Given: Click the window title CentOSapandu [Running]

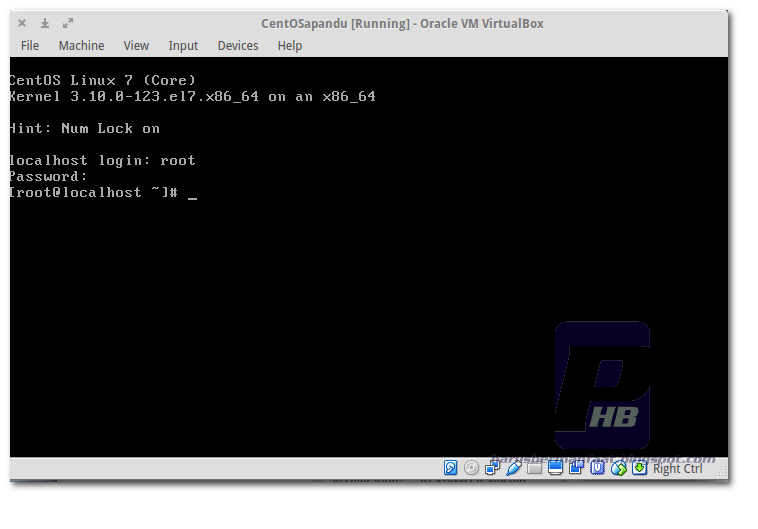Looking at the screenshot, I should tap(335, 24).
